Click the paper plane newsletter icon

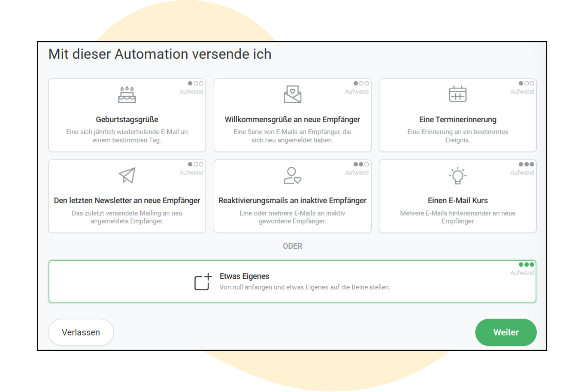click(127, 175)
